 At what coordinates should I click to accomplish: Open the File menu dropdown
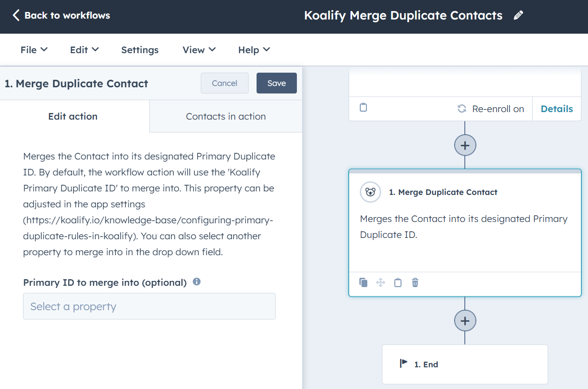point(34,50)
